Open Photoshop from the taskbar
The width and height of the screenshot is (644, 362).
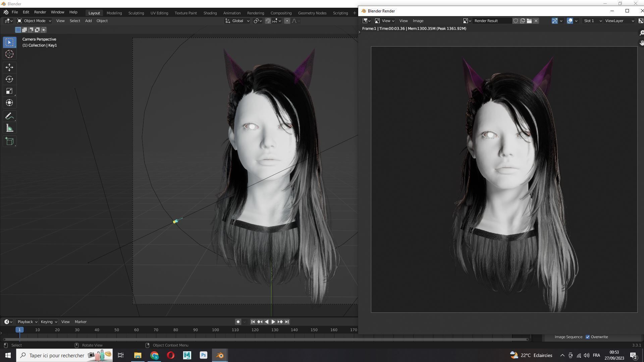(203, 355)
